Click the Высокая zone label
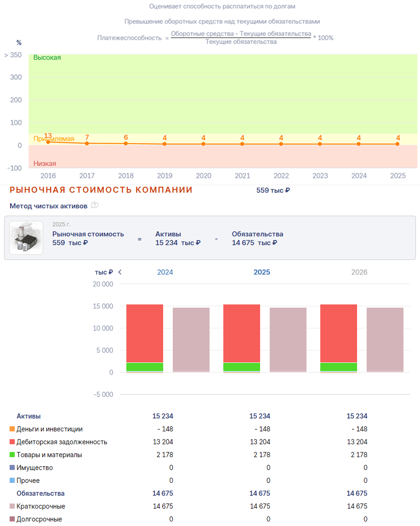Image resolution: width=420 pixels, height=526 pixels. [x=47, y=57]
